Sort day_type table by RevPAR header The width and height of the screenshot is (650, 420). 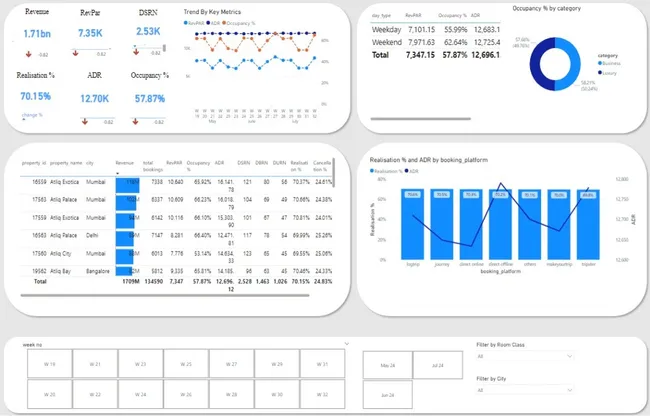pyautogui.click(x=413, y=15)
